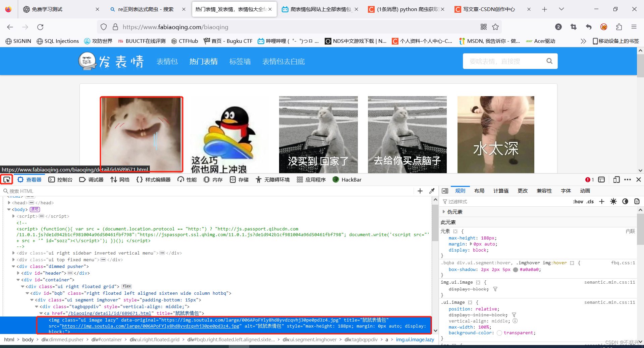
Task: Activate the element picker tool in DevTools
Action: tap(7, 180)
